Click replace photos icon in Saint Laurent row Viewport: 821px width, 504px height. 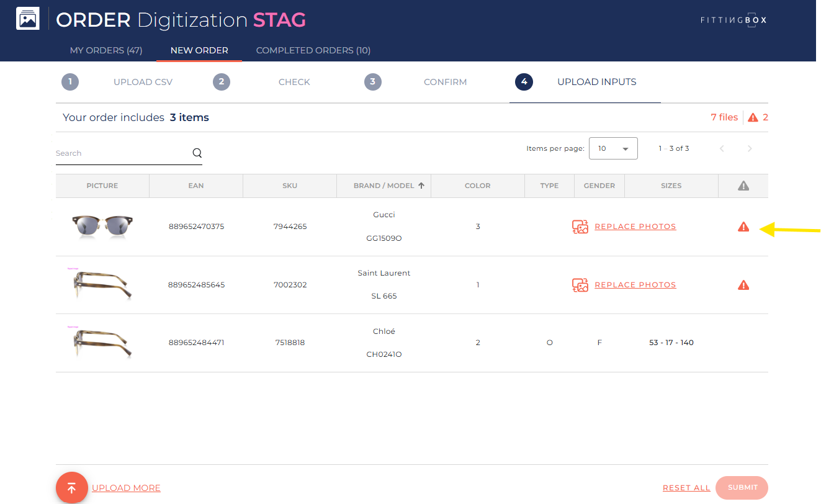580,285
